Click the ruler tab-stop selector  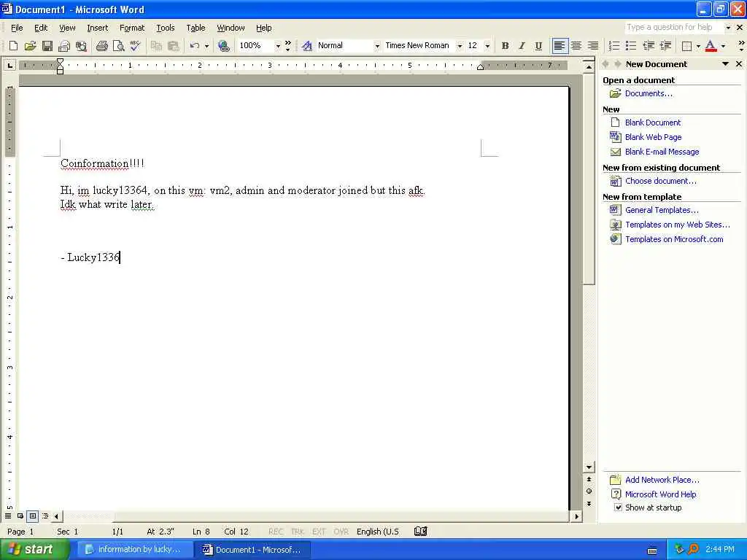coord(9,65)
